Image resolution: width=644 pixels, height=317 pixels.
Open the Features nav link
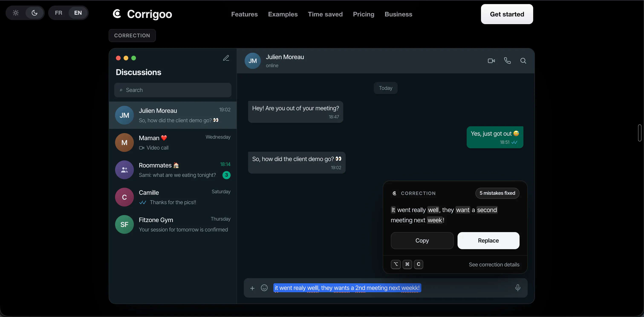click(244, 14)
